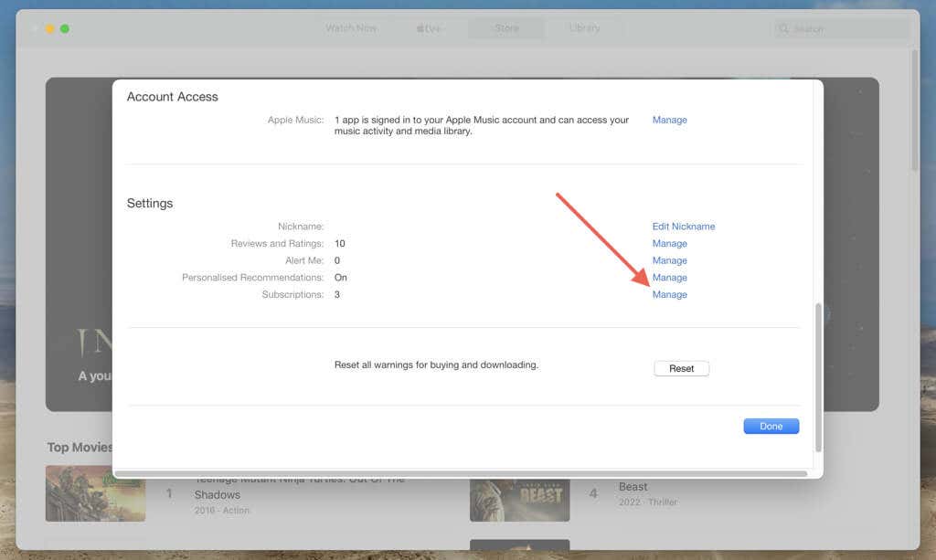Click Manage next to Apple Music access
This screenshot has height=560, width=936.
click(669, 120)
